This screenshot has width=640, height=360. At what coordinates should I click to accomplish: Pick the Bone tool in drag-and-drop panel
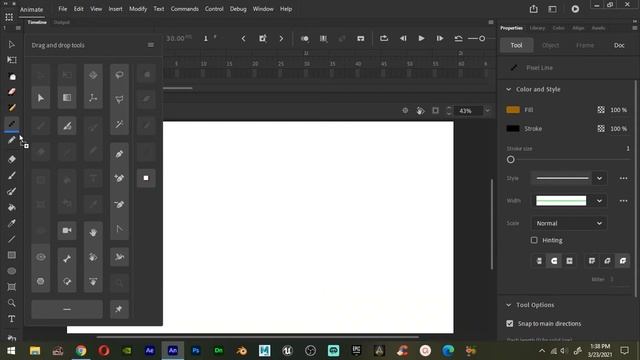(x=67, y=258)
